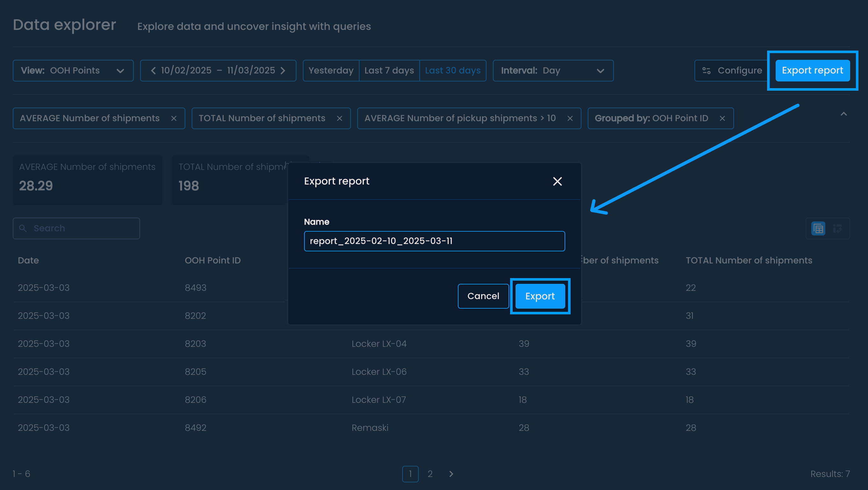Viewport: 868px width, 490px height.
Task: Switch to table view icon
Action: coord(818,229)
